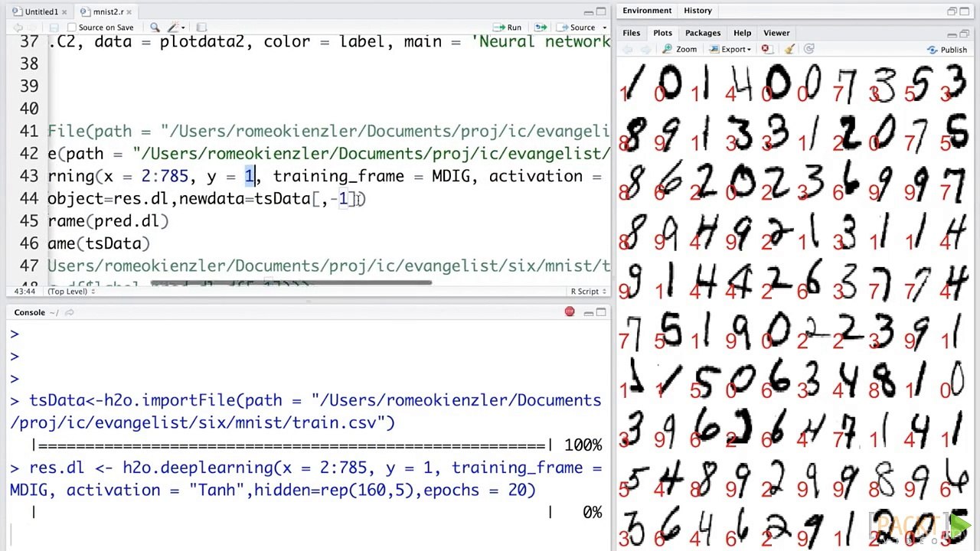Click the green arrow overlay at plot corner
The width and height of the screenshot is (980, 551).
pyautogui.click(x=961, y=527)
